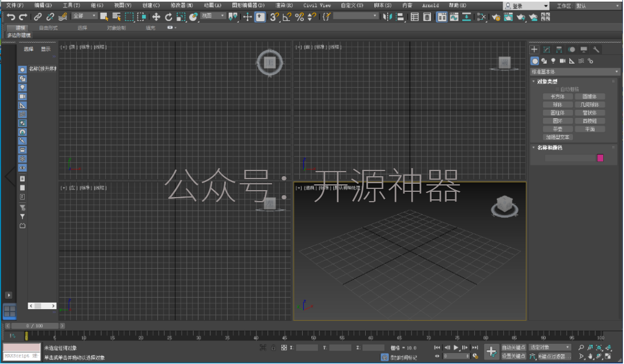Activate the Select and Rotate tool
Screen dimensions: 624x364
pos(168,17)
